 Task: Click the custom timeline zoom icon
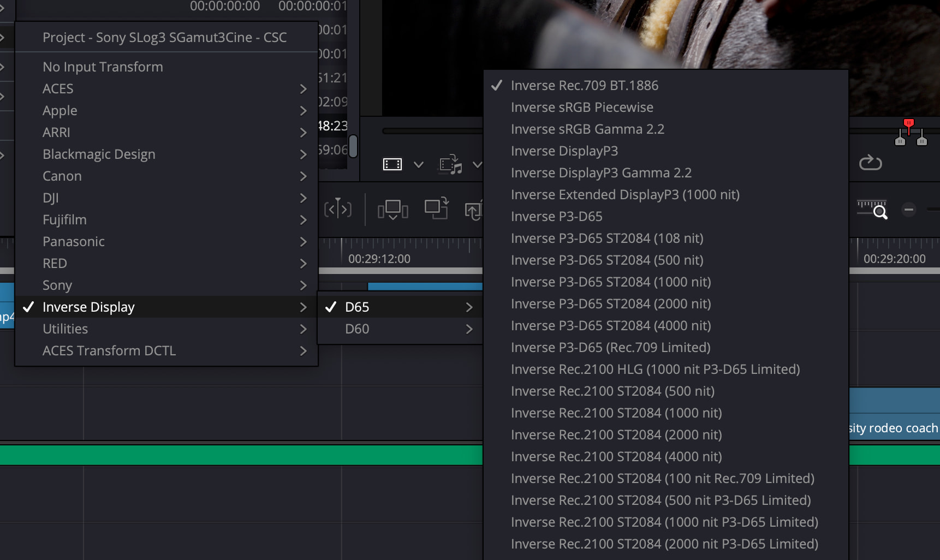872,210
